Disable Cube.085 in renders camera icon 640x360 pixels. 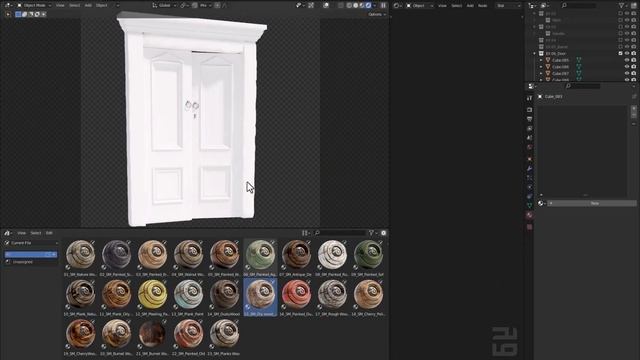[633, 60]
